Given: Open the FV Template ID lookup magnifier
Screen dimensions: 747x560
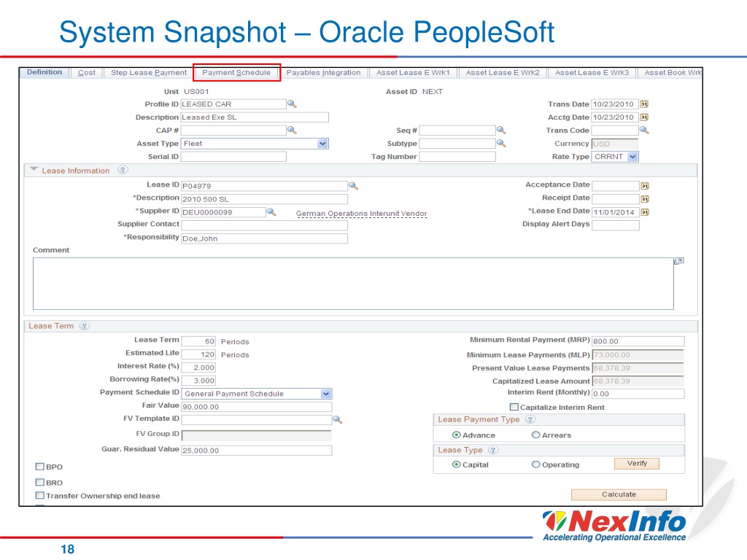Looking at the screenshot, I should [337, 419].
